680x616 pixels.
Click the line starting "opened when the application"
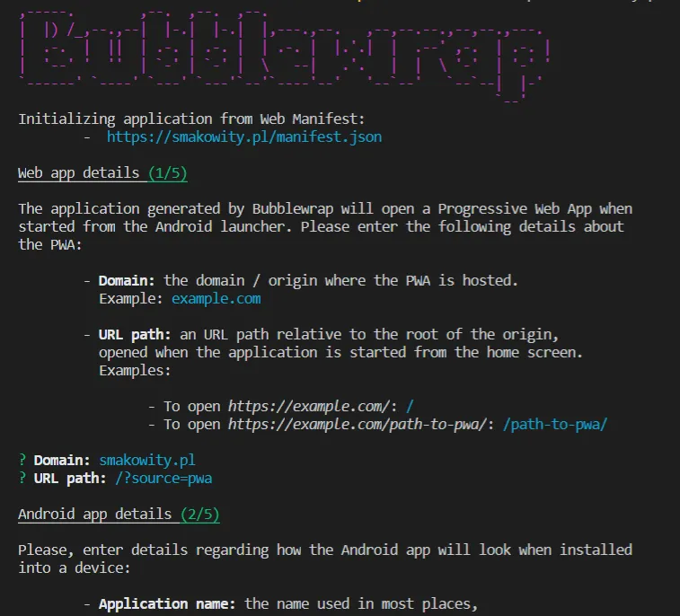point(340,352)
